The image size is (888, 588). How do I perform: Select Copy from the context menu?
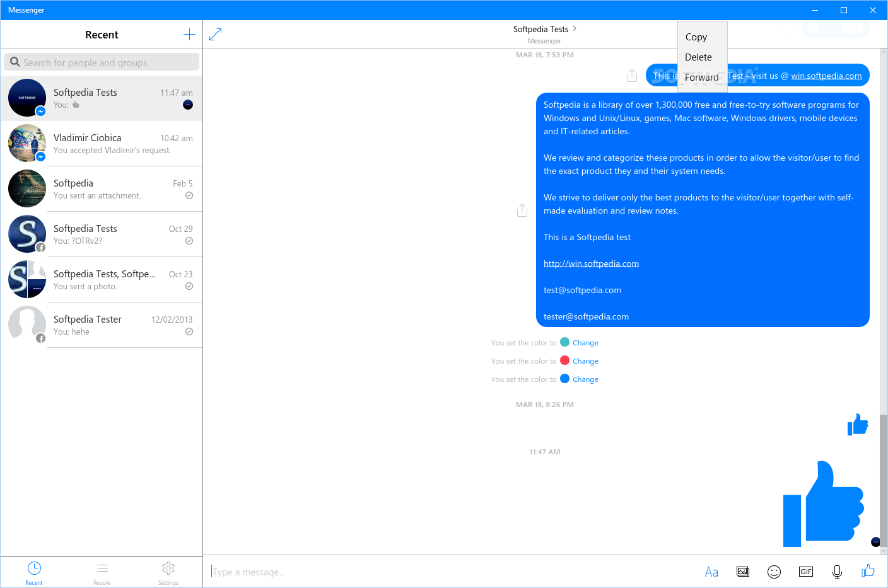coord(695,37)
